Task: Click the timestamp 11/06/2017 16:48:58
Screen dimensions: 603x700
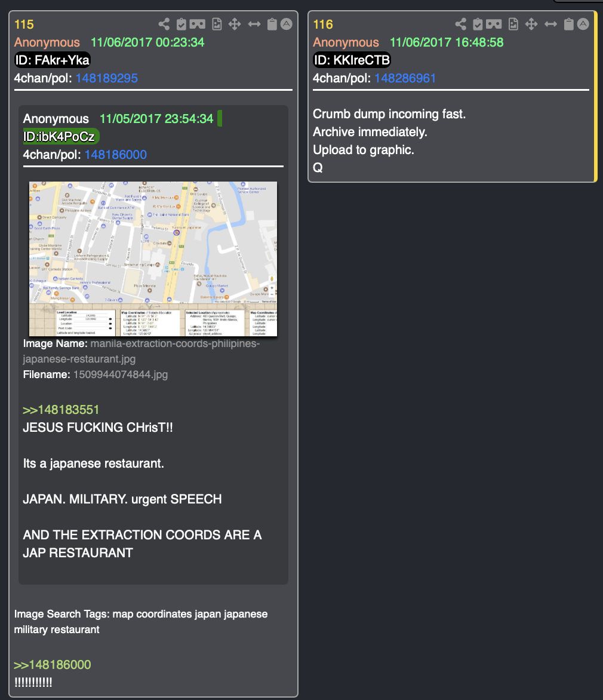Action: (x=447, y=42)
